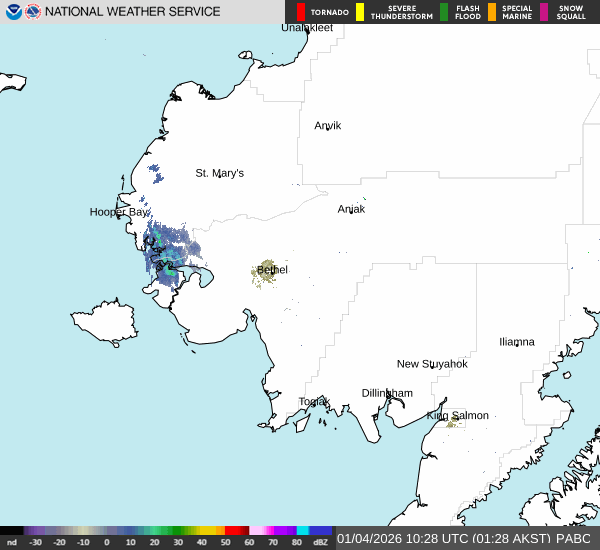Select the Dillingham map label
This screenshot has width=600, height=550.
[x=387, y=393]
